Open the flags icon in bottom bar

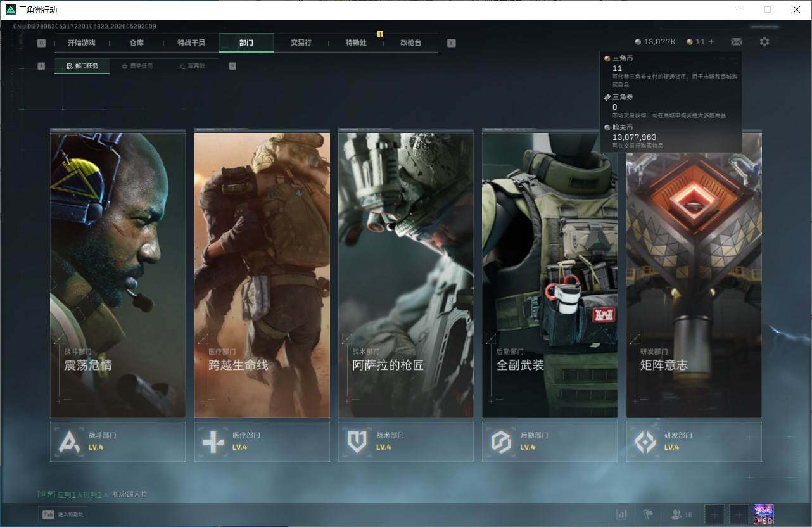pyautogui.click(x=648, y=514)
